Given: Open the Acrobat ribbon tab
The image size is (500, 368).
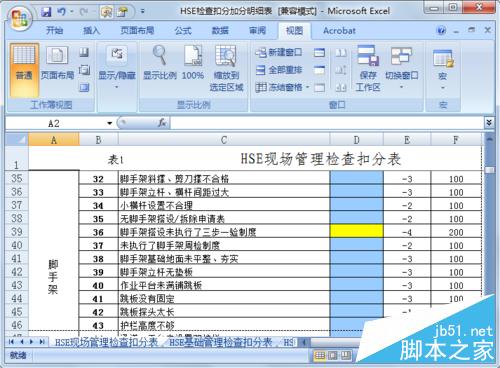Looking at the screenshot, I should tap(339, 31).
